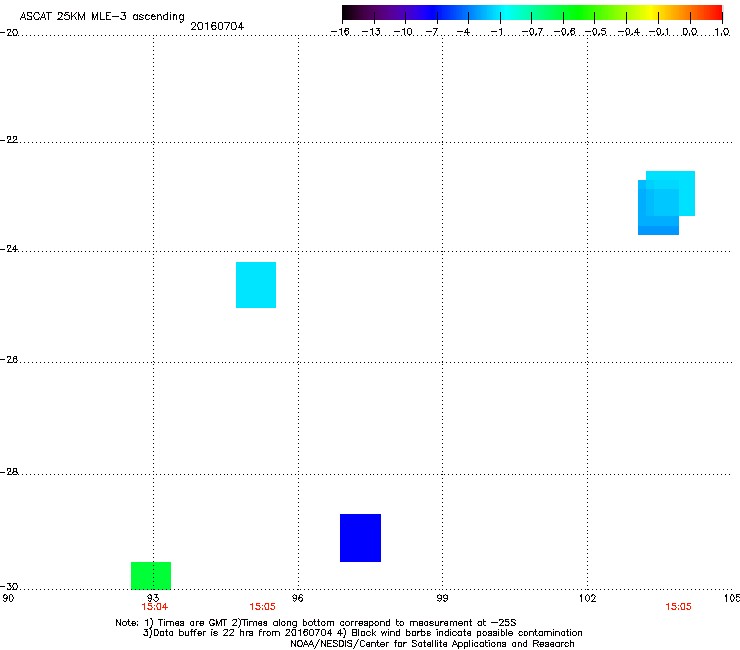740x650 pixels.
Task: Click the red 15:05 label near longitude 102
Action: point(678,607)
